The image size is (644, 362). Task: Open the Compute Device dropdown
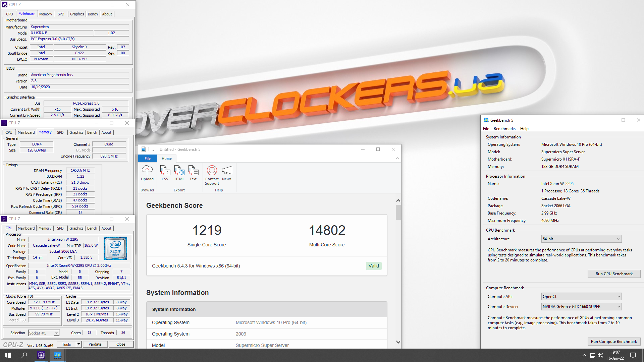[x=581, y=307]
